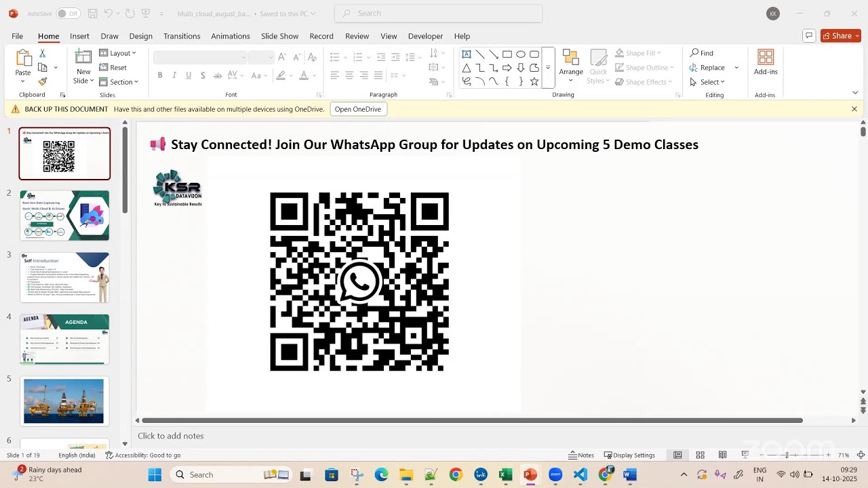Collapse the ribbon with chevron
Screen dimensions: 868x488
click(x=855, y=93)
